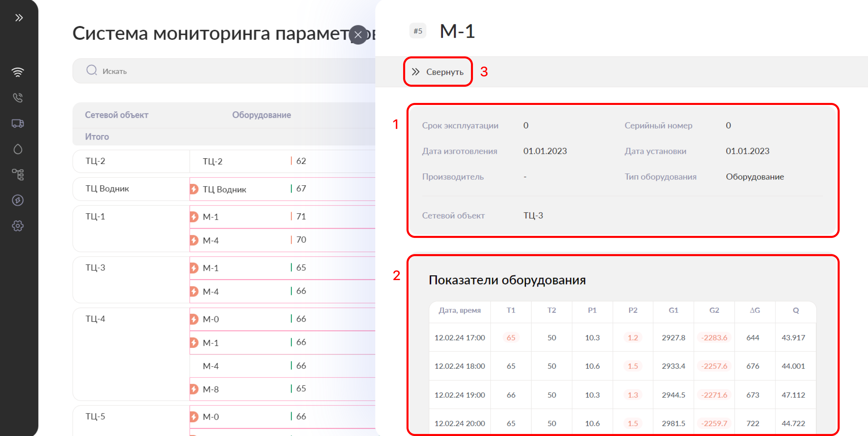The image size is (868, 436).
Task: Click the T1 column header in indicators
Action: [510, 310]
